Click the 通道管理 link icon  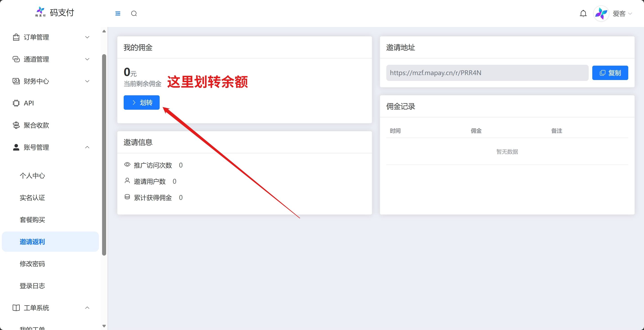click(x=16, y=59)
